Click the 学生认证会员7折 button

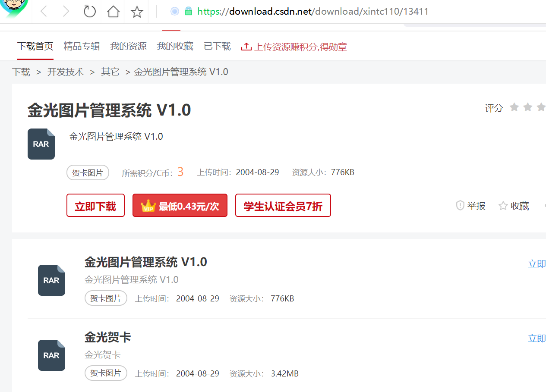click(283, 205)
